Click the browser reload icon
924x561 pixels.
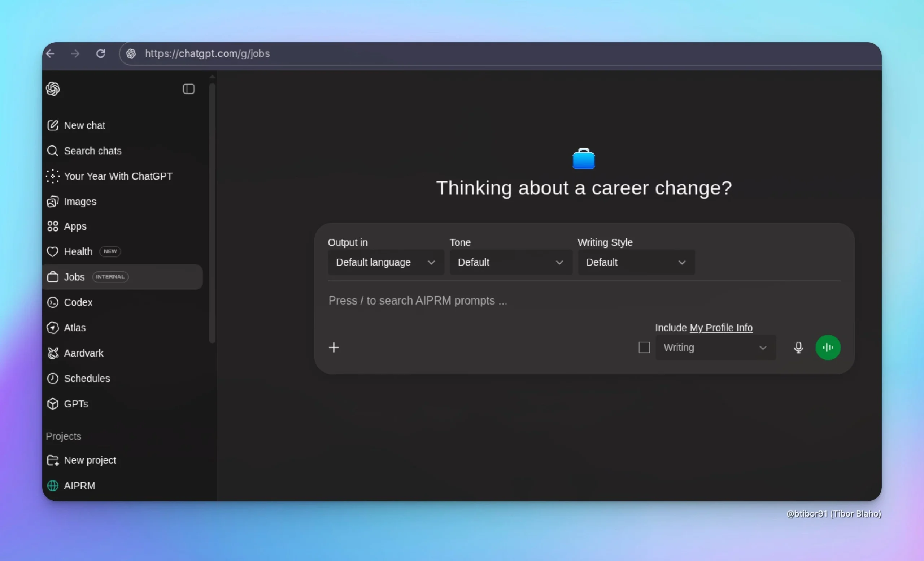click(100, 54)
